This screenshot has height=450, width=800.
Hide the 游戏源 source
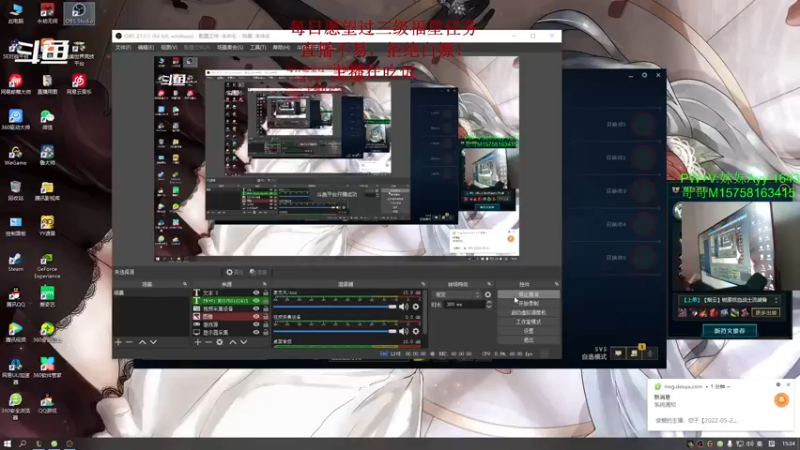click(x=256, y=324)
